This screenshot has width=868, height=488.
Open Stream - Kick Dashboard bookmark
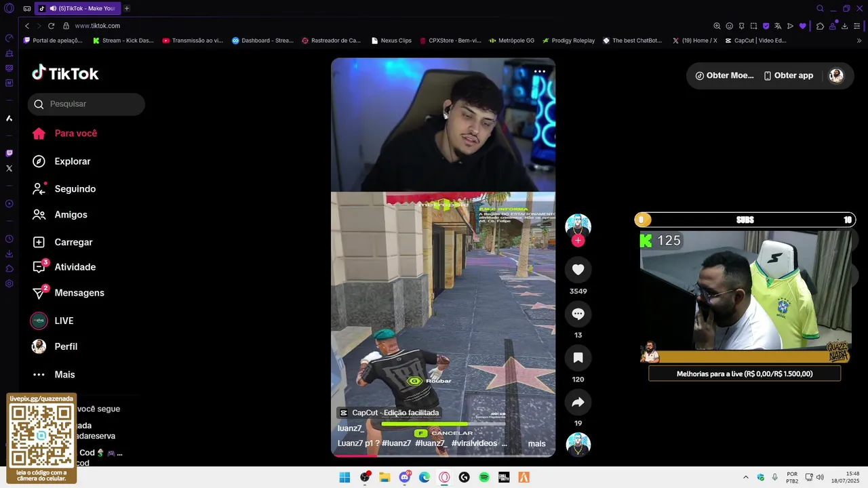(123, 41)
